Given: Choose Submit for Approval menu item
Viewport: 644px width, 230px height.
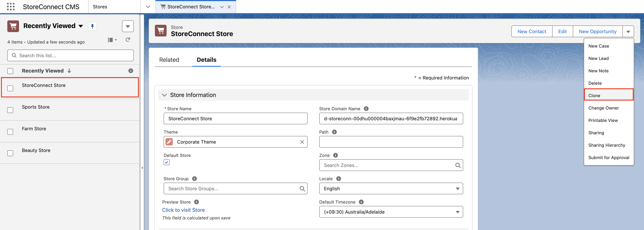Looking at the screenshot, I should [x=609, y=158].
